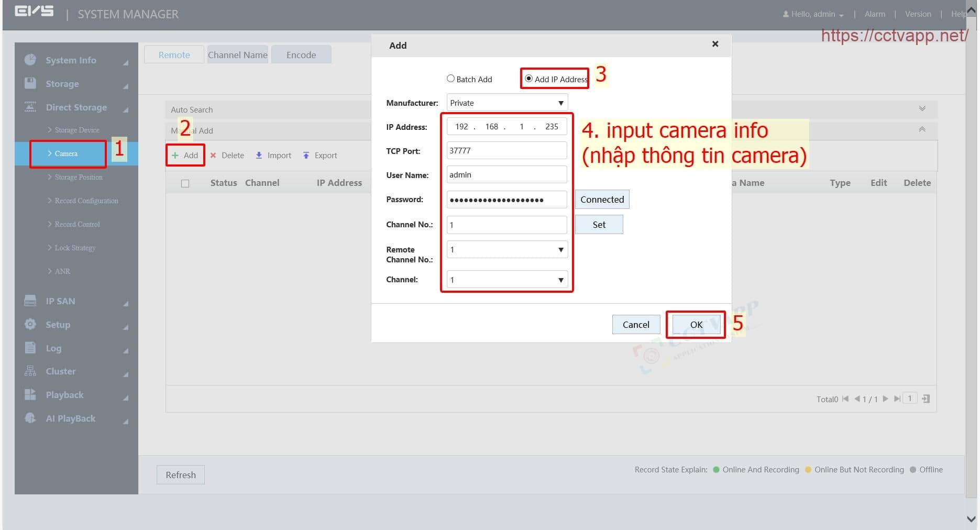This screenshot has height=530, width=980.
Task: Switch to the Encode tab
Action: pos(301,55)
